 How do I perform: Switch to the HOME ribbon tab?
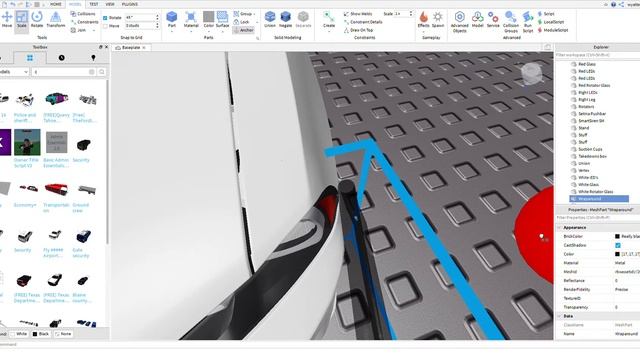pos(56,4)
